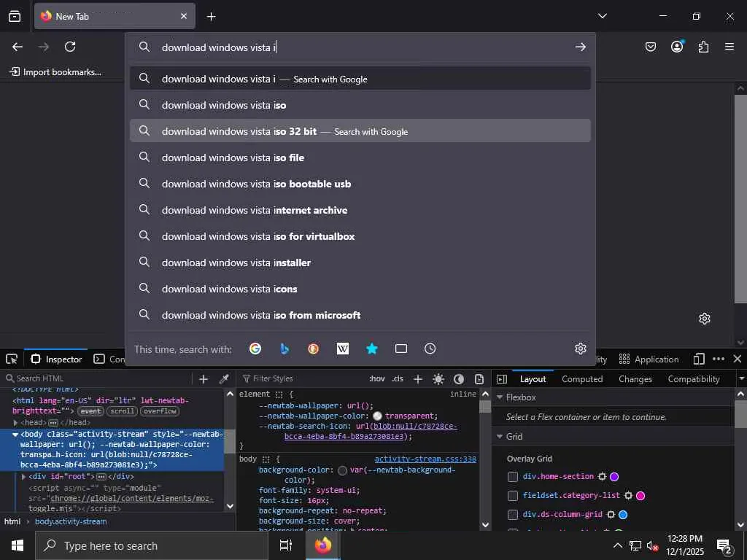Image resolution: width=747 pixels, height=560 pixels.
Task: Choose 'download windows vista installer' suggestion
Action: pos(360,262)
